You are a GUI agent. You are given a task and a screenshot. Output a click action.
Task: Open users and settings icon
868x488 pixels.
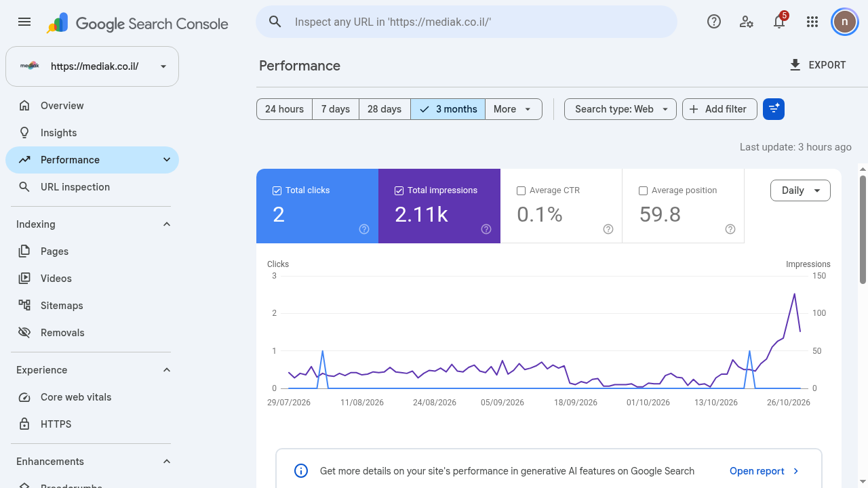click(747, 22)
